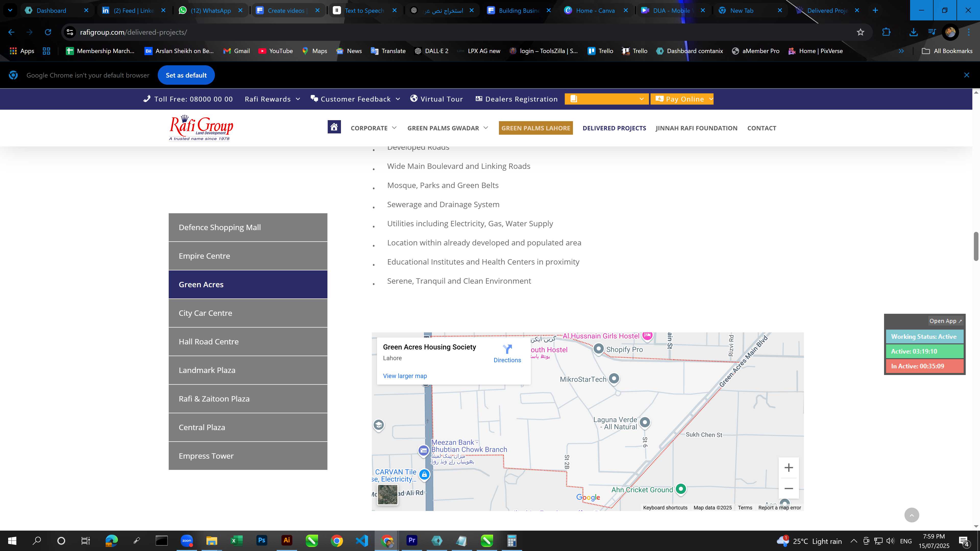Select Empire Centre project tab
The image size is (980, 551).
pos(248,256)
